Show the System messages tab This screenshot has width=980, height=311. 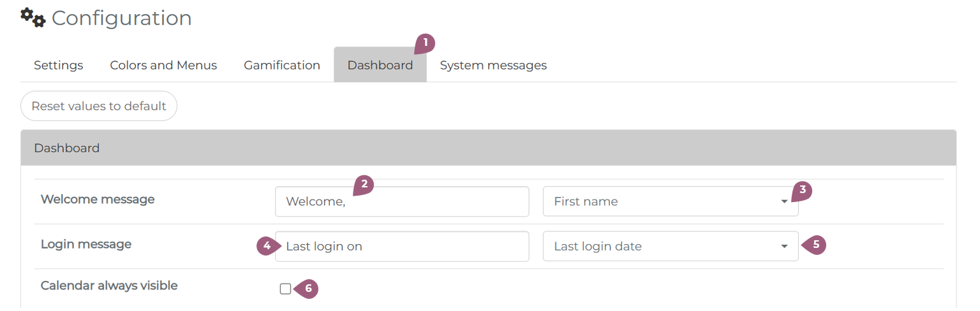[x=493, y=65]
